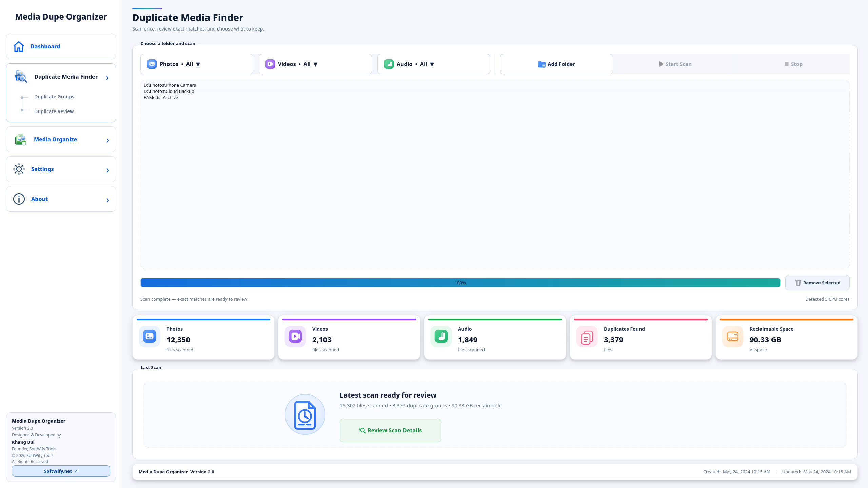868x488 pixels.
Task: Expand the Settings section chevron
Action: (108, 170)
